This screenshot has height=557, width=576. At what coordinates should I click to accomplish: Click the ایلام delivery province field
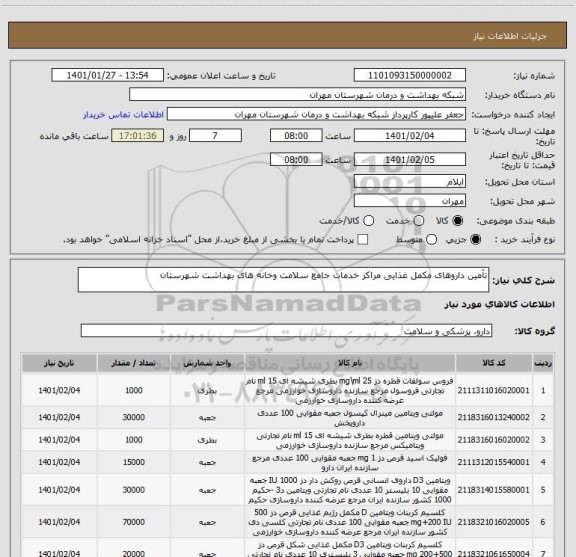pyautogui.click(x=410, y=182)
